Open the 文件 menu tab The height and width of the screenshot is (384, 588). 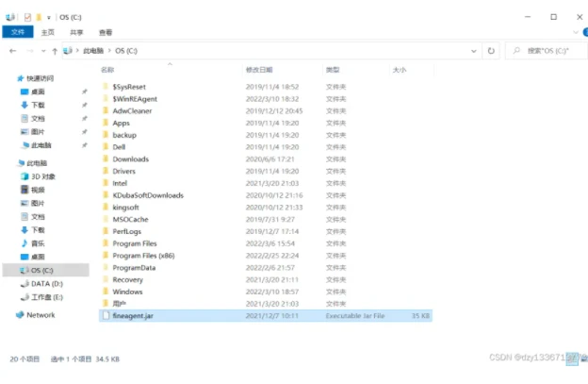(x=17, y=31)
